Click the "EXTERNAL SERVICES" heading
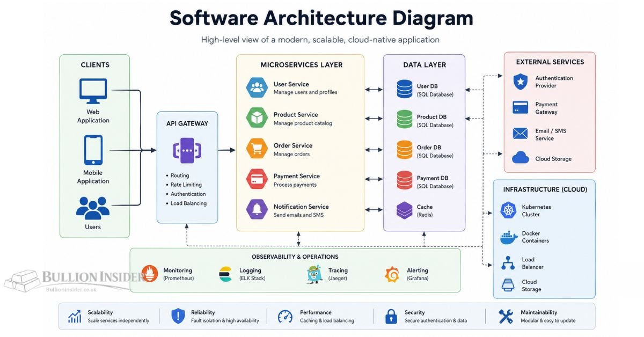Screen dimensions: 644x337 (550, 62)
